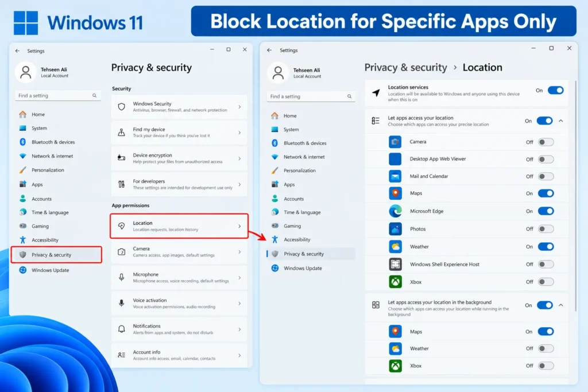Viewport: 588px width, 392px height.
Task: Open Microphone permissions via its chevron
Action: pos(239,278)
